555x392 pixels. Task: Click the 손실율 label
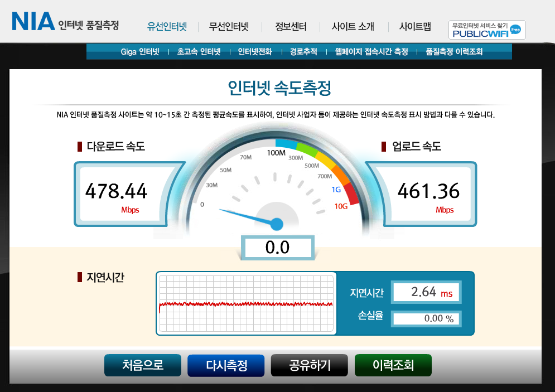point(370,315)
